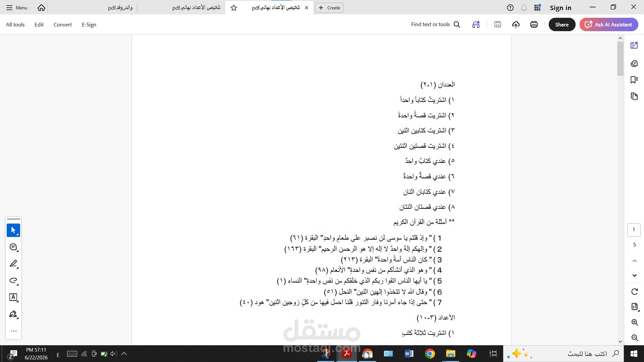Screen dimensions: 644x362
Task: Click the Save file disk icon
Action: coord(498,24)
